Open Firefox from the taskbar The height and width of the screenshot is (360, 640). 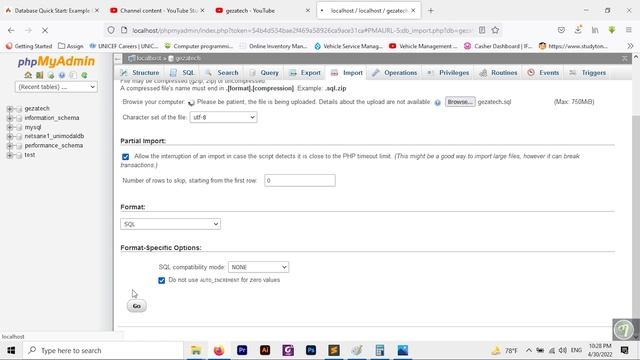[x=219, y=350]
